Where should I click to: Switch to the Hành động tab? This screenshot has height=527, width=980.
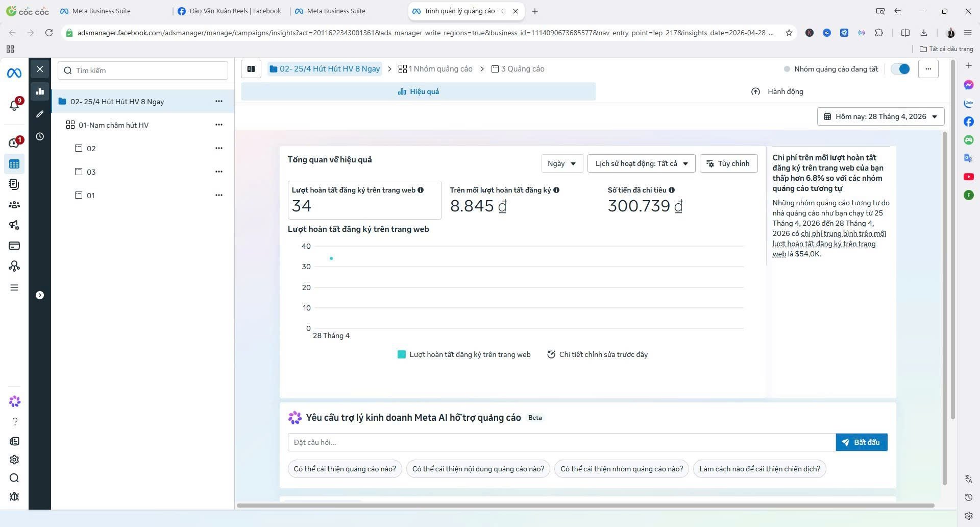777,91
